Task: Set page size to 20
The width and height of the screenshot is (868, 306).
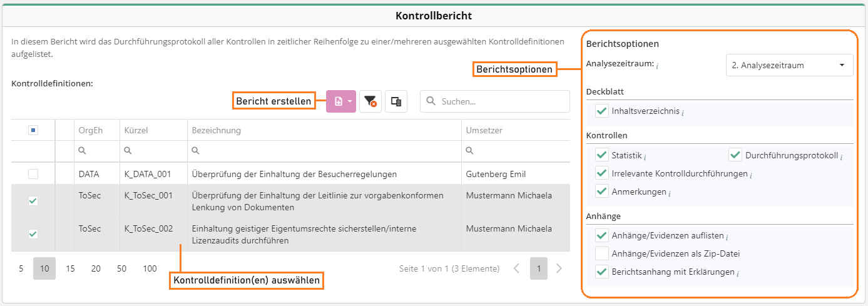Action: (96, 268)
